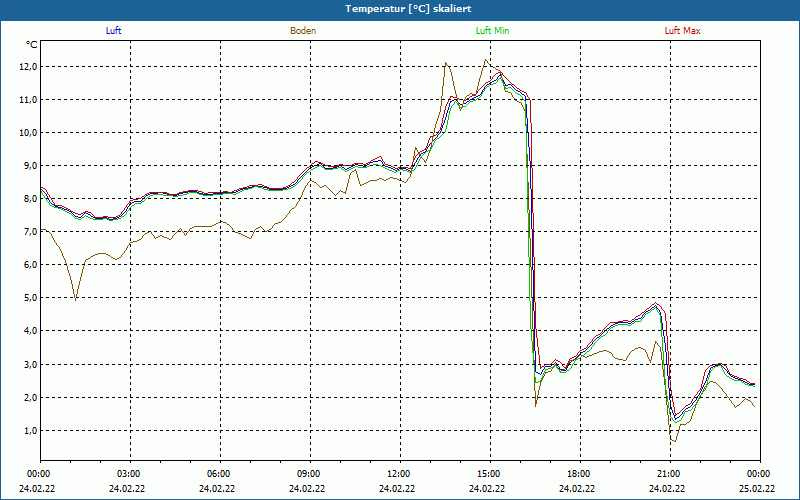Click the 10,0 y-axis value

(29, 133)
